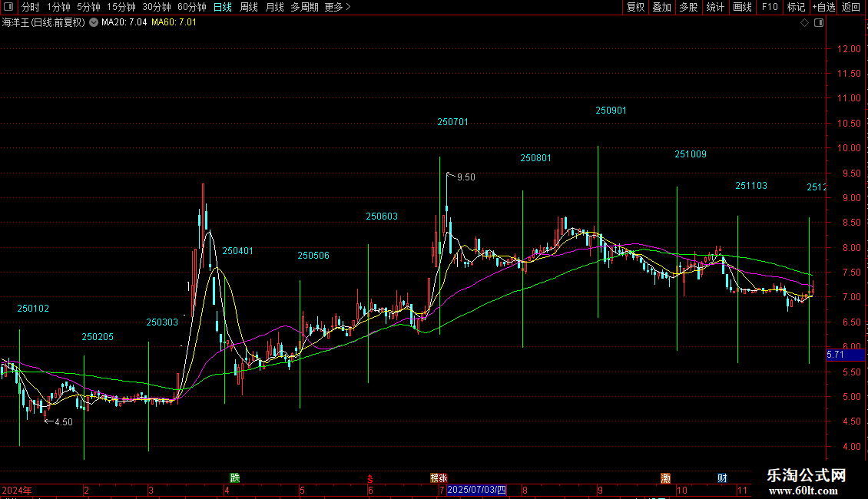
Task: Click the MA20: 7.04 indicator label
Action: click(124, 23)
